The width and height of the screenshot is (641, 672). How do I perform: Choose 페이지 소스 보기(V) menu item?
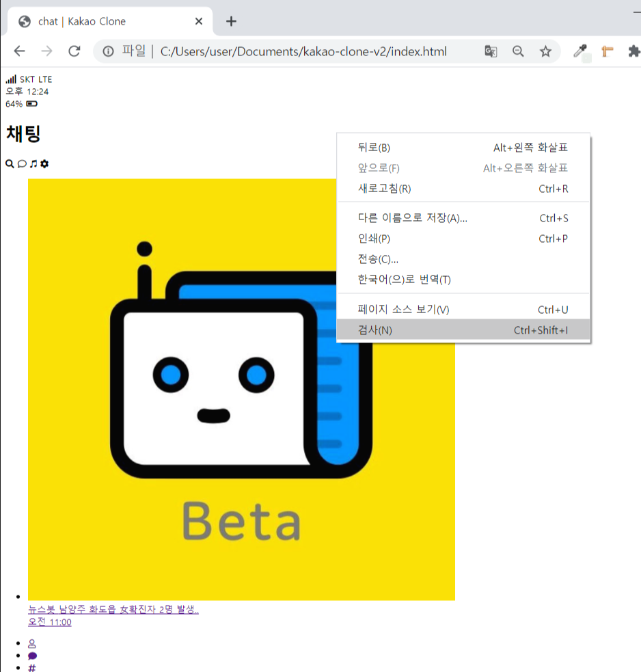pos(463,310)
